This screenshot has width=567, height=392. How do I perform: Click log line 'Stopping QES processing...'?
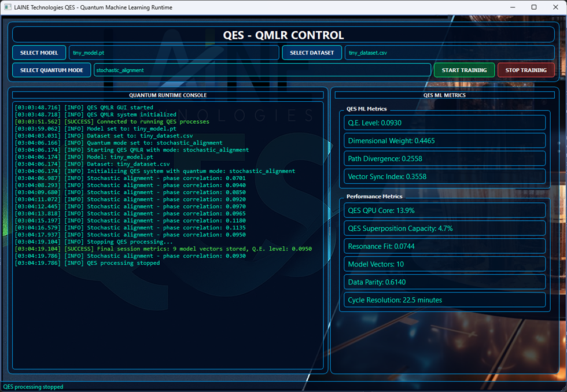tap(94, 242)
